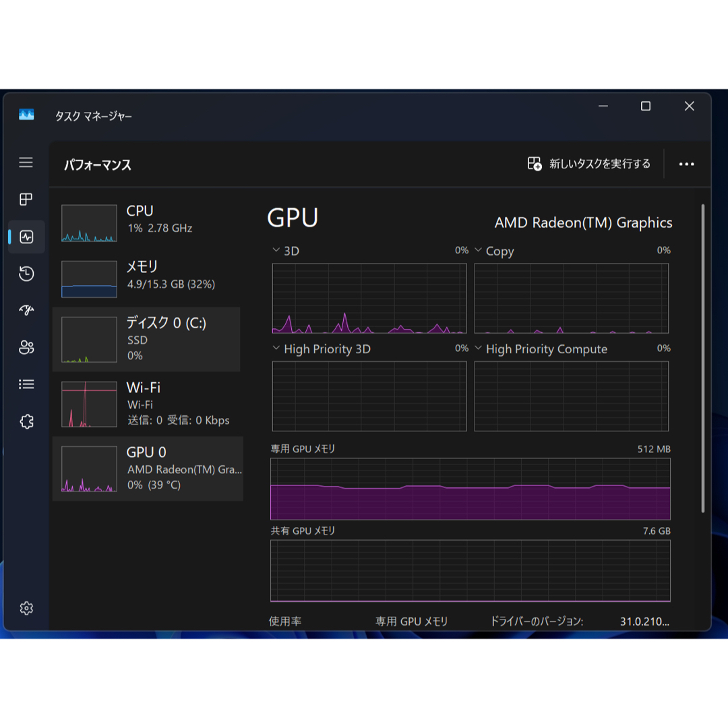Click the Copy engine usage graph
This screenshot has width=728, height=728.
point(571,299)
